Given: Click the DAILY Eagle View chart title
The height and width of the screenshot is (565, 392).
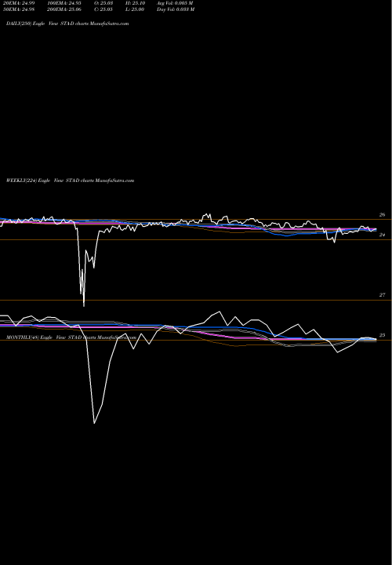Looking at the screenshot, I should [x=67, y=24].
